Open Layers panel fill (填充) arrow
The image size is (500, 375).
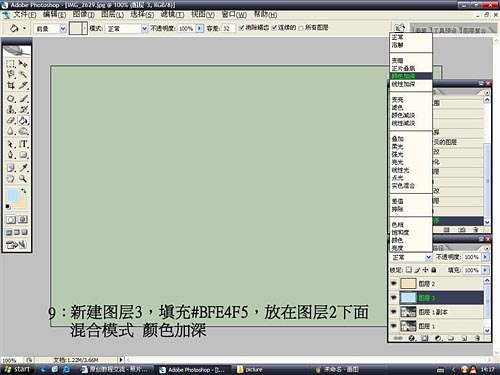485,270
